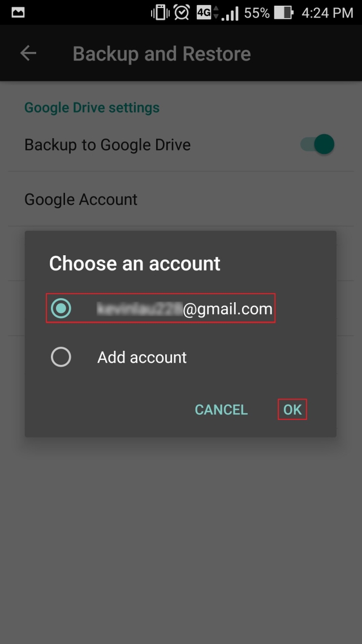Tap the Add account label text
Viewport: 362px width, 644px height.
point(142,357)
